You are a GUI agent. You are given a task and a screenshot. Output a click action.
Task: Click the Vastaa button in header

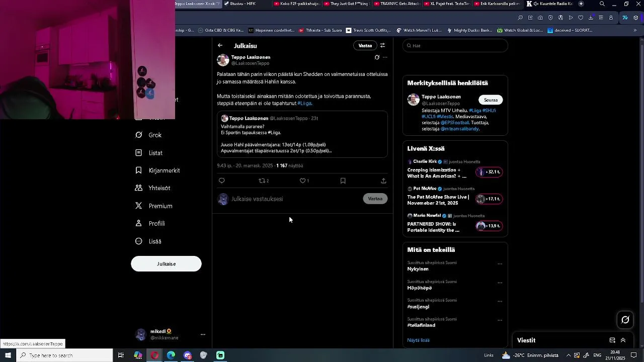pyautogui.click(x=365, y=45)
